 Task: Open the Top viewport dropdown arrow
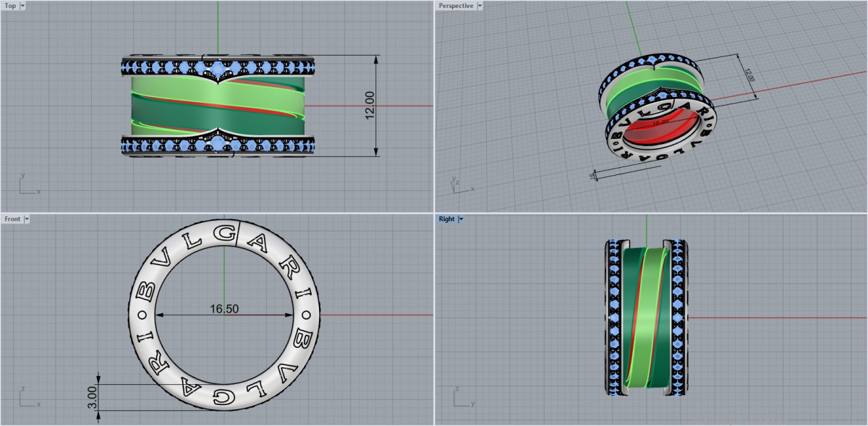[22, 6]
